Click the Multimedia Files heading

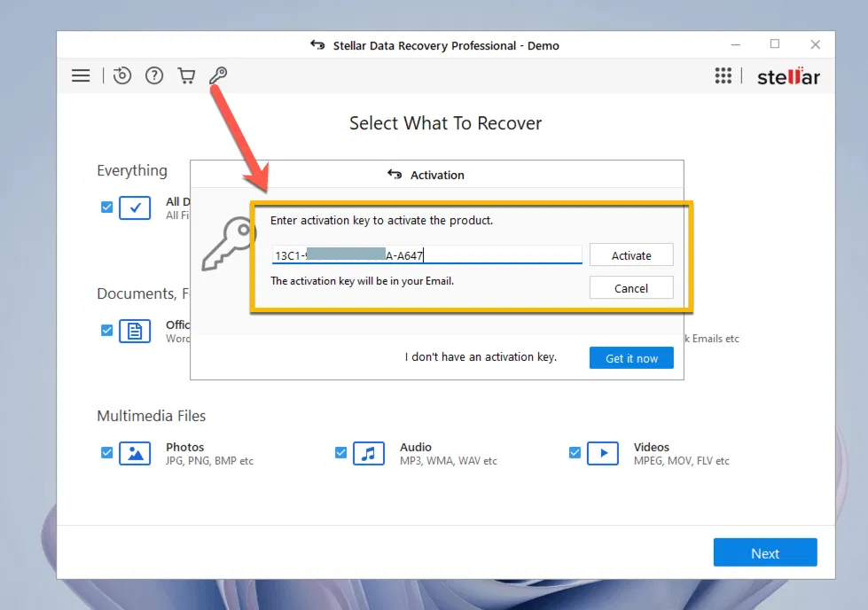click(151, 416)
